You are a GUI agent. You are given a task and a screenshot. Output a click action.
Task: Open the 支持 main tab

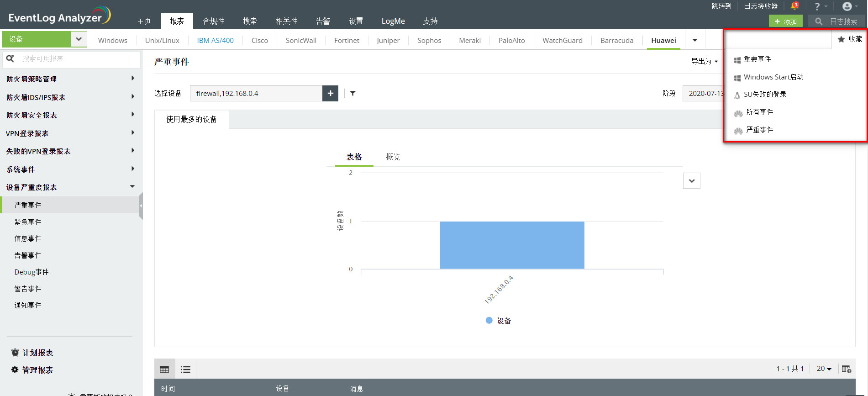coord(430,21)
